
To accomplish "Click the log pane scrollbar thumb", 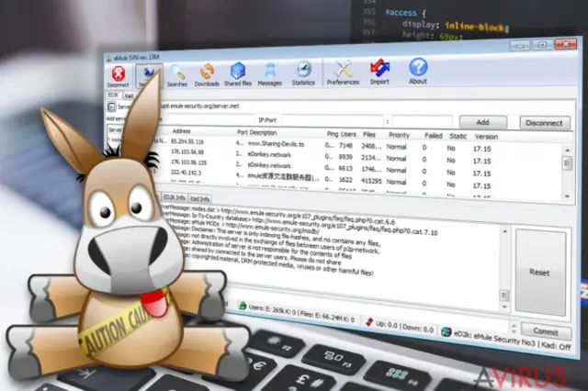I will 504,296.
